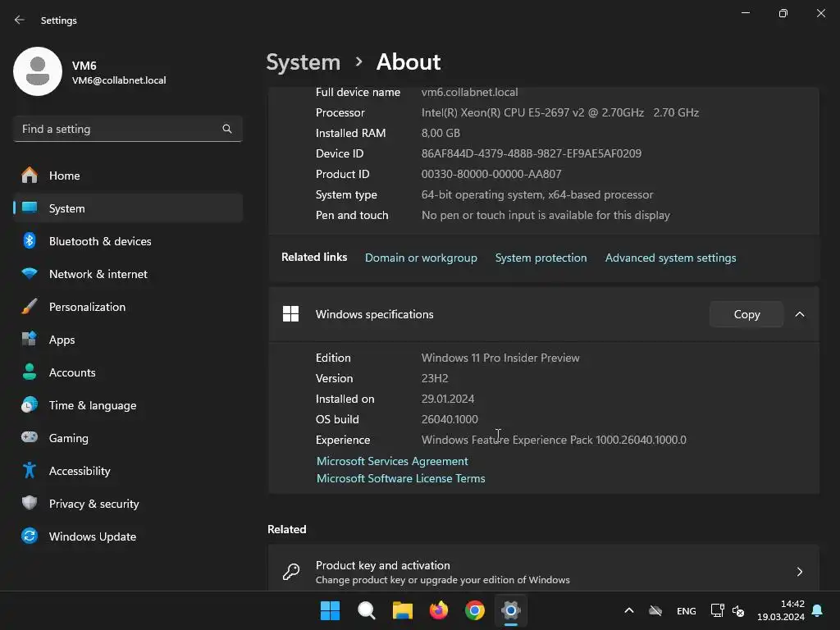The width and height of the screenshot is (840, 630).
Task: Show hidden tray icons chevron
Action: pos(629,610)
